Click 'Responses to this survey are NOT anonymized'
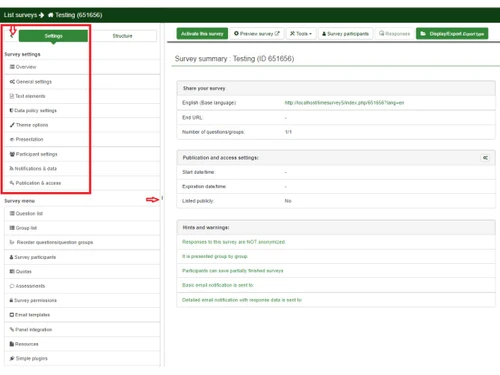The width and height of the screenshot is (500, 375). pos(233,242)
